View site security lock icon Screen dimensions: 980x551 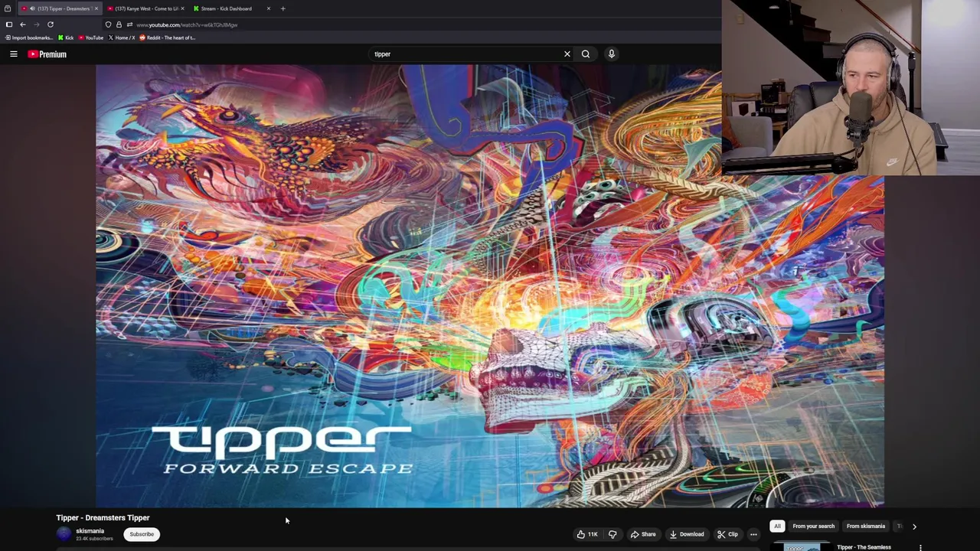coord(119,24)
